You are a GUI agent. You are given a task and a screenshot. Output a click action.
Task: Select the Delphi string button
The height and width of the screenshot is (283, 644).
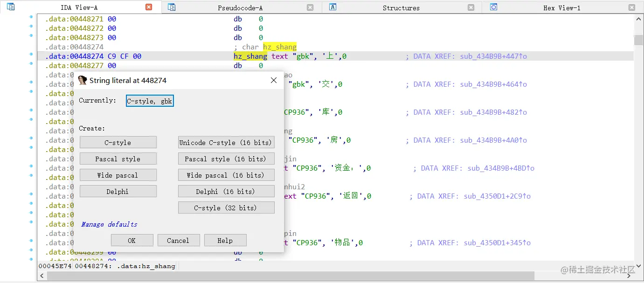pyautogui.click(x=118, y=192)
